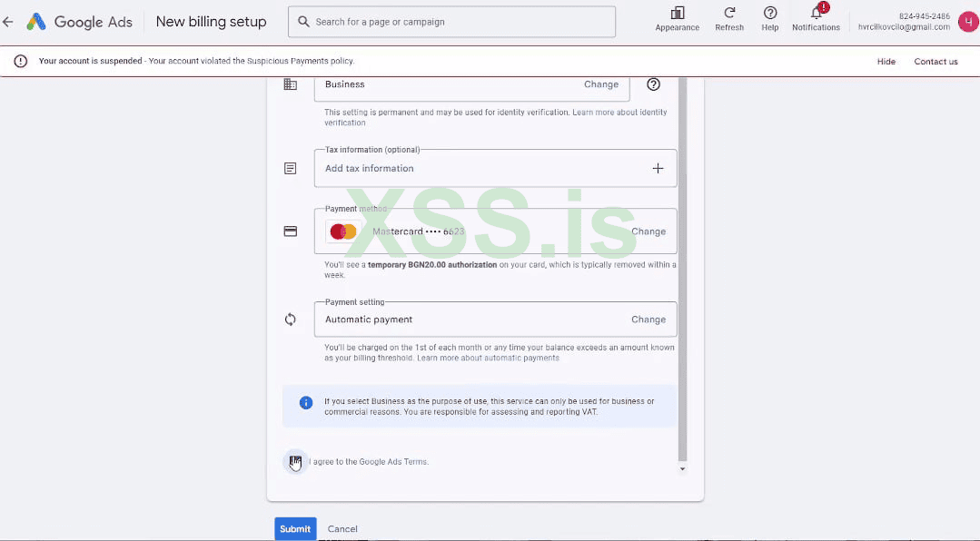Change the Mastercard payment method
The width and height of the screenshot is (980, 541).
tap(648, 231)
